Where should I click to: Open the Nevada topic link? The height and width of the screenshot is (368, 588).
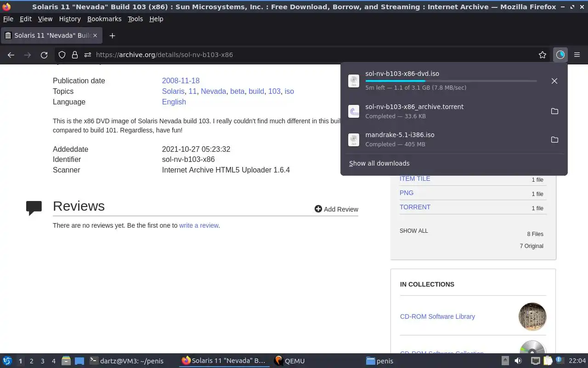pos(213,91)
